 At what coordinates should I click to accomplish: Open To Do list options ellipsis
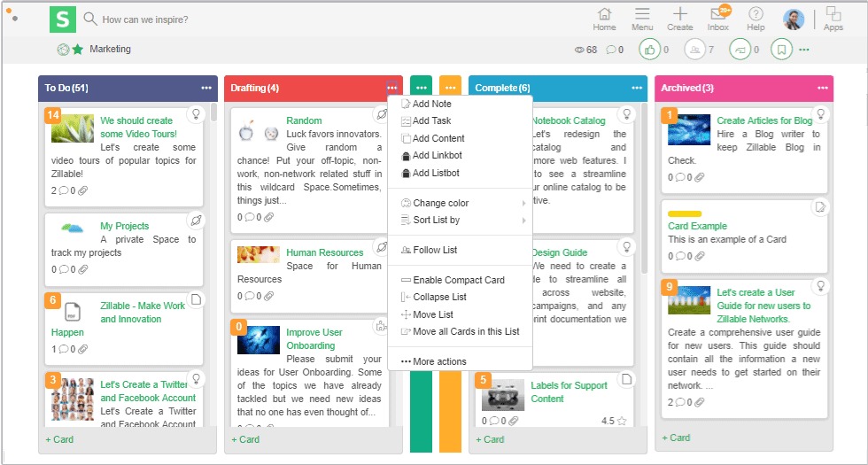206,88
